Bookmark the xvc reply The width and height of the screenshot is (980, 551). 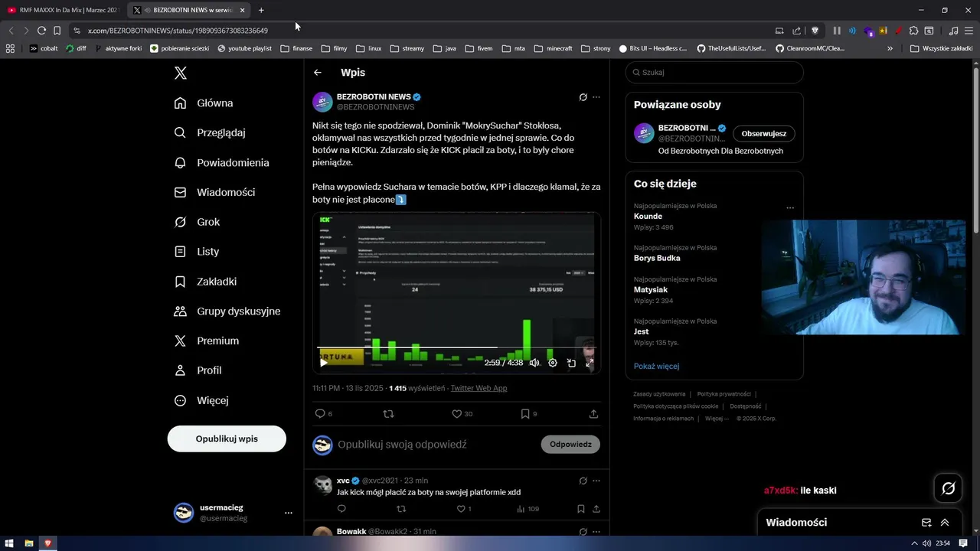coord(581,509)
